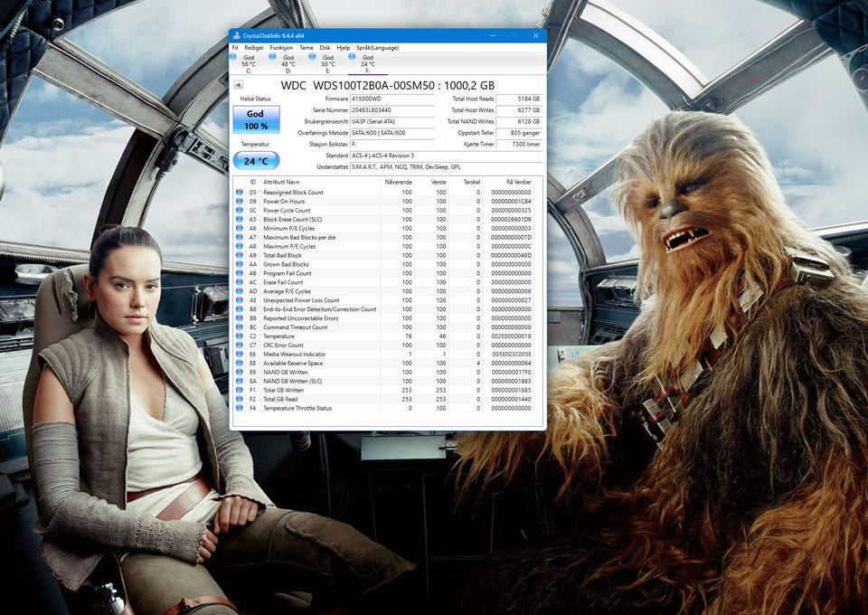Open the Hjelp menu

pyautogui.click(x=344, y=48)
